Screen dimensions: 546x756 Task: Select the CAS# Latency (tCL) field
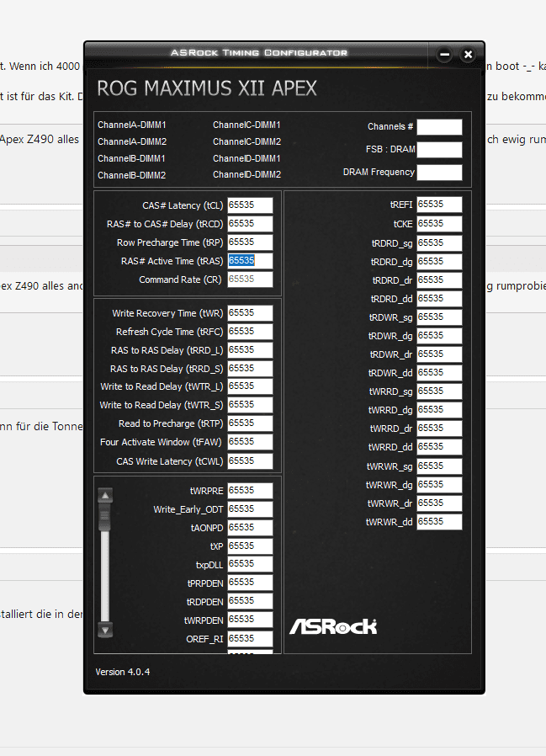click(x=250, y=205)
